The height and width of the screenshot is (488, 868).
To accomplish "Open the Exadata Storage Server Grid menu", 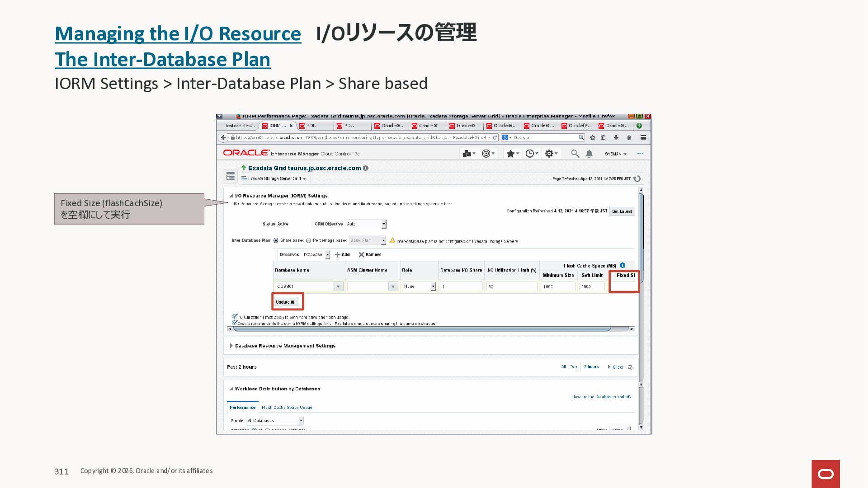I will pos(274,178).
